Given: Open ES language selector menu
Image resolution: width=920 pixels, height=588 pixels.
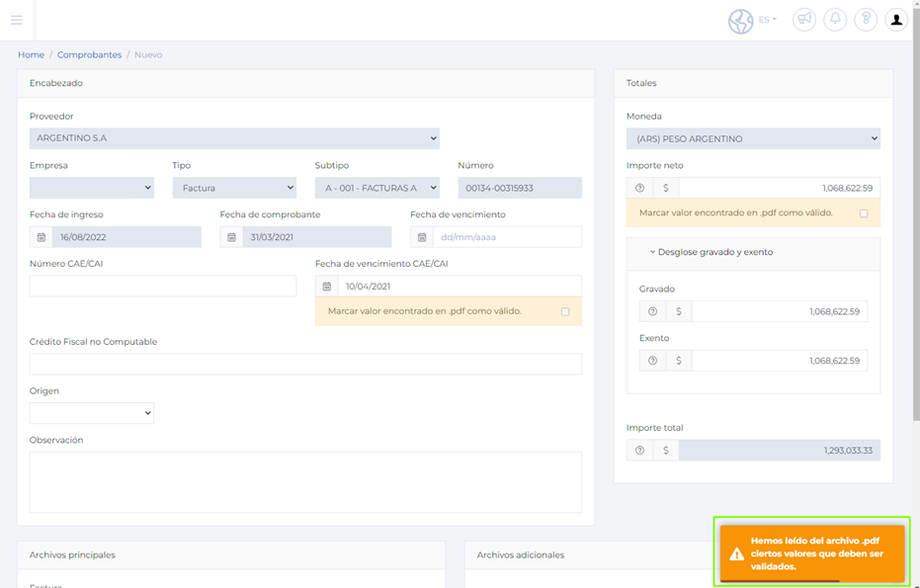Looking at the screenshot, I should click(767, 20).
